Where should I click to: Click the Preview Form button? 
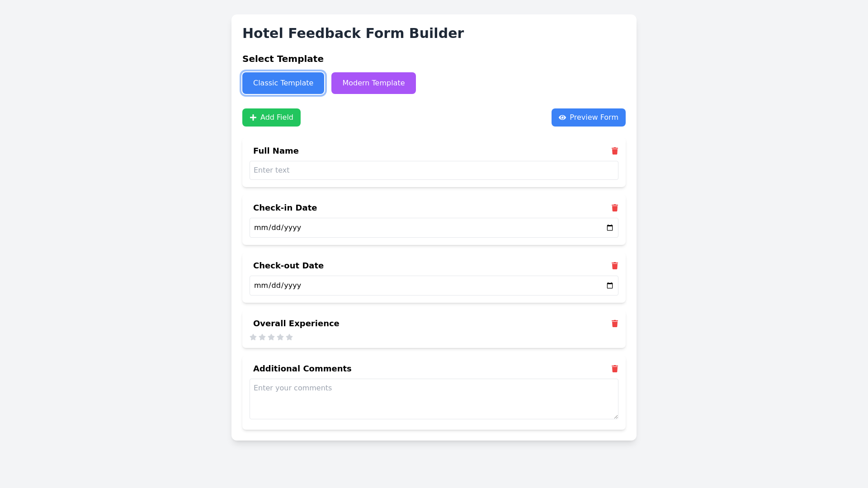click(588, 117)
